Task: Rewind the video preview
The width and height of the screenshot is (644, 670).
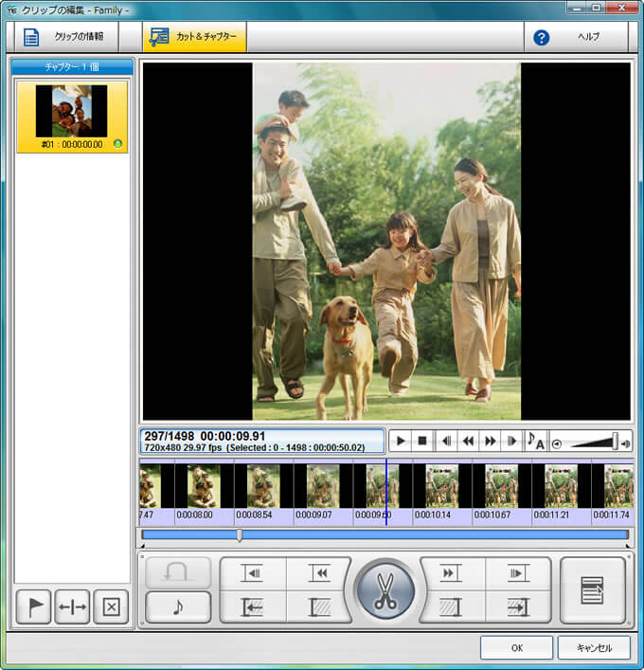Action: (x=468, y=442)
